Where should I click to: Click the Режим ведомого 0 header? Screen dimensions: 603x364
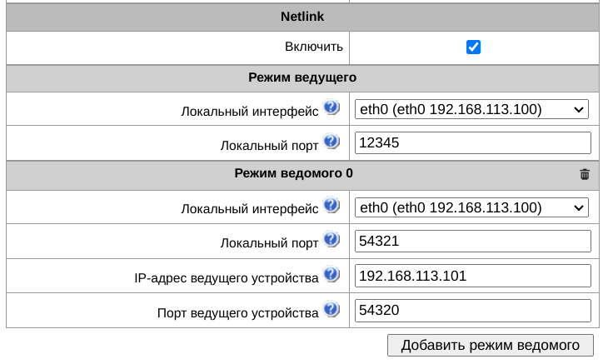(x=294, y=173)
